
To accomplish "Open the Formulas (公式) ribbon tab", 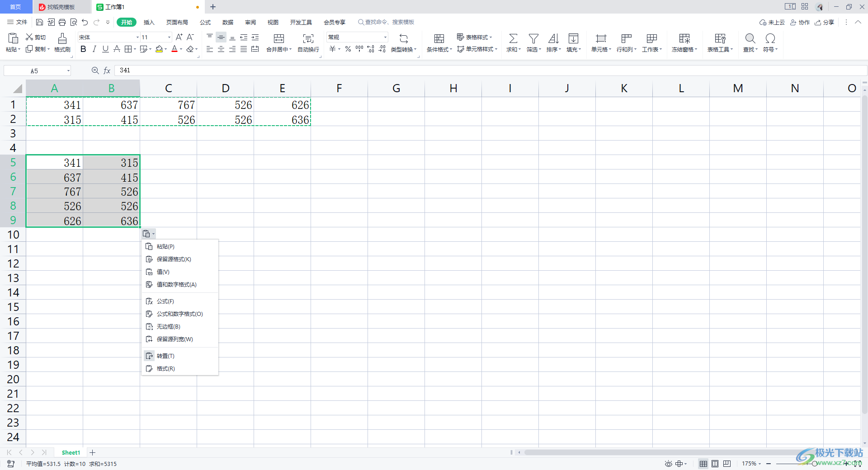I will coord(205,22).
